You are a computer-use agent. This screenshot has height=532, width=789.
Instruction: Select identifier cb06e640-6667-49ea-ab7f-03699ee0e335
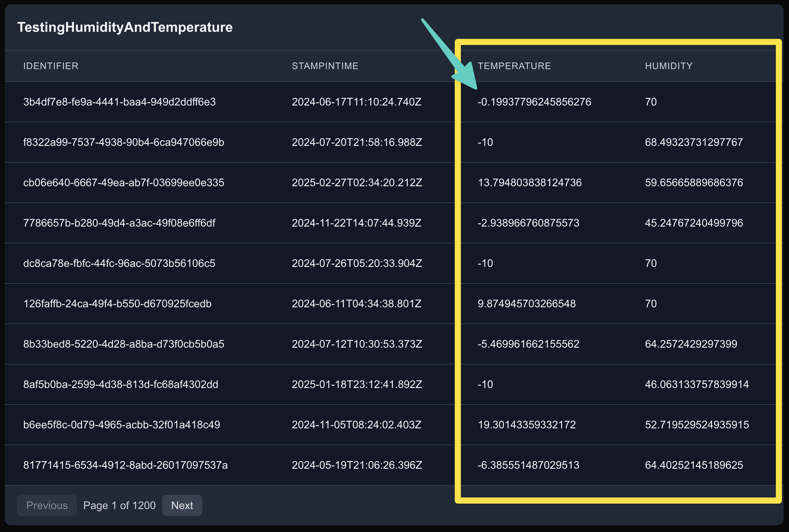tap(124, 183)
